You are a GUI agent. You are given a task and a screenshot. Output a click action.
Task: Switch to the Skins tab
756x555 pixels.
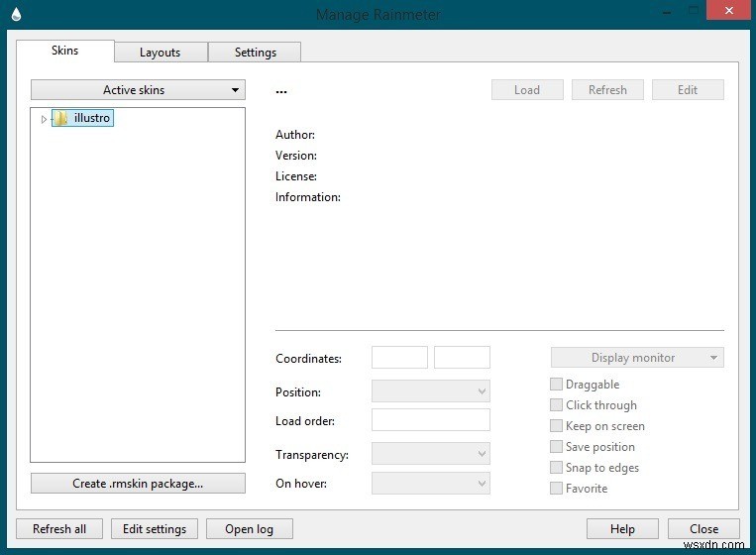[x=65, y=51]
